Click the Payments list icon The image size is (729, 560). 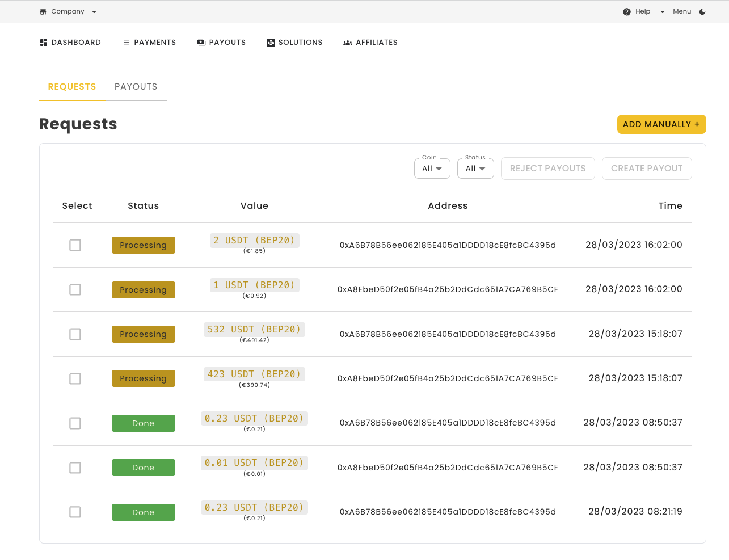[126, 43]
